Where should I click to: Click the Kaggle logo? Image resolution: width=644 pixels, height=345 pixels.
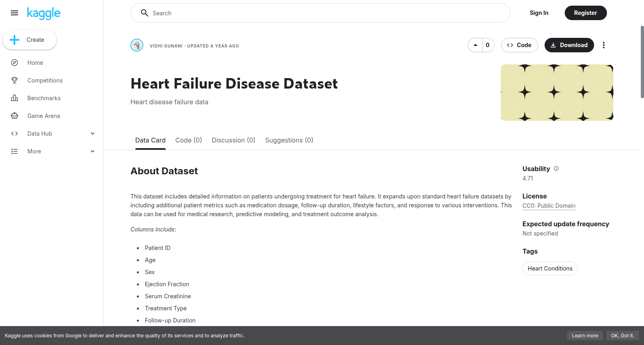pyautogui.click(x=43, y=13)
